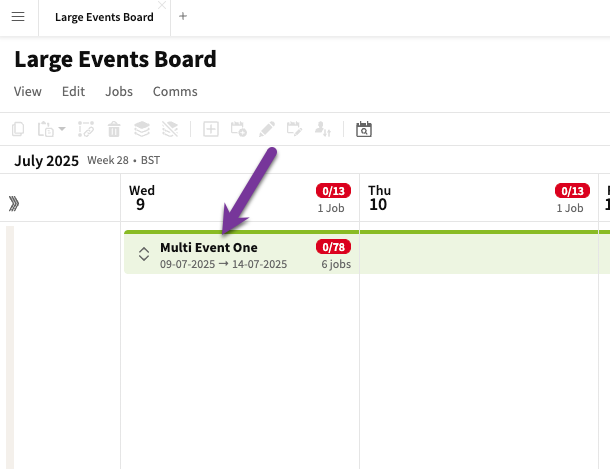Click the calendar search icon
610x469 pixels.
[364, 129]
